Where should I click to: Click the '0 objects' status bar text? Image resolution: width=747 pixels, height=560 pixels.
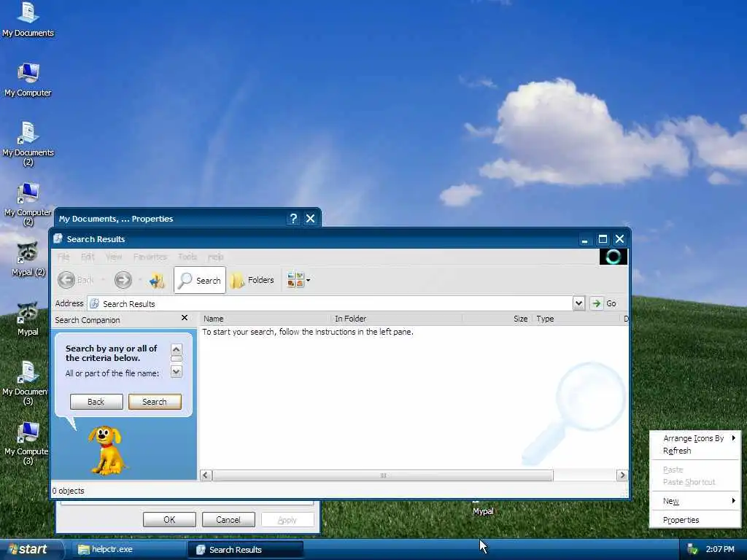pyautogui.click(x=68, y=491)
